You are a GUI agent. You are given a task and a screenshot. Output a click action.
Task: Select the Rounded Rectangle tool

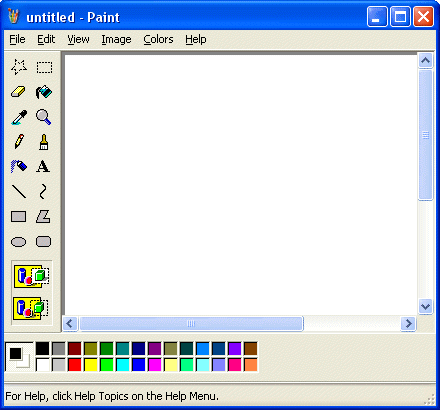tap(44, 241)
